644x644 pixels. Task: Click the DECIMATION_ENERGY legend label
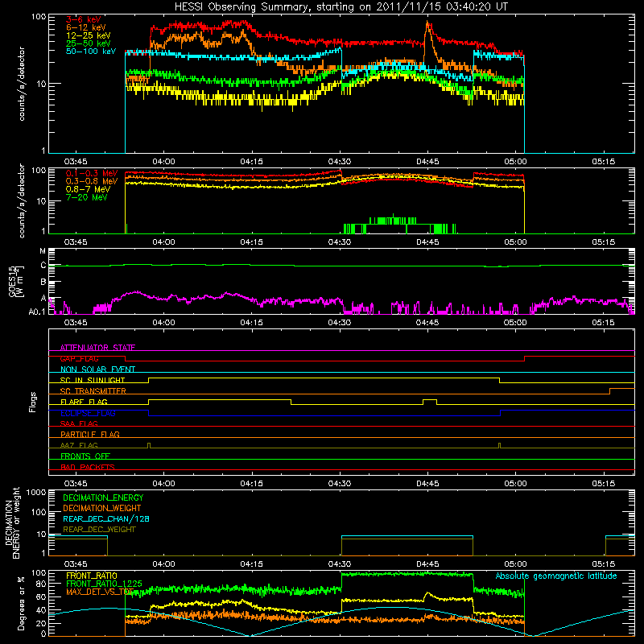coord(103,497)
